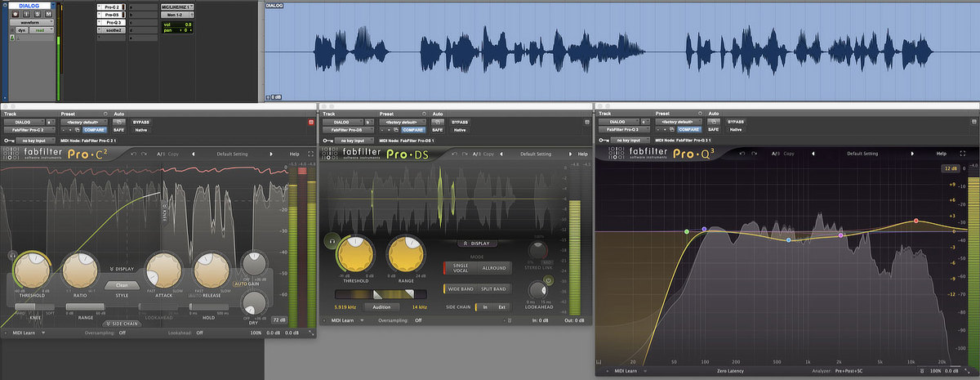Switch A/B state in Pro-C 2

pos(161,154)
